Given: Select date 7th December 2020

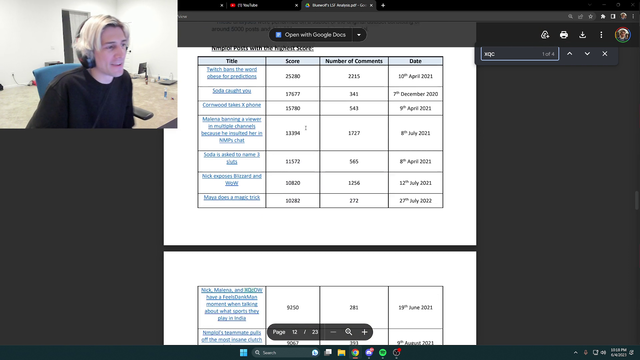Looking at the screenshot, I should [x=416, y=94].
